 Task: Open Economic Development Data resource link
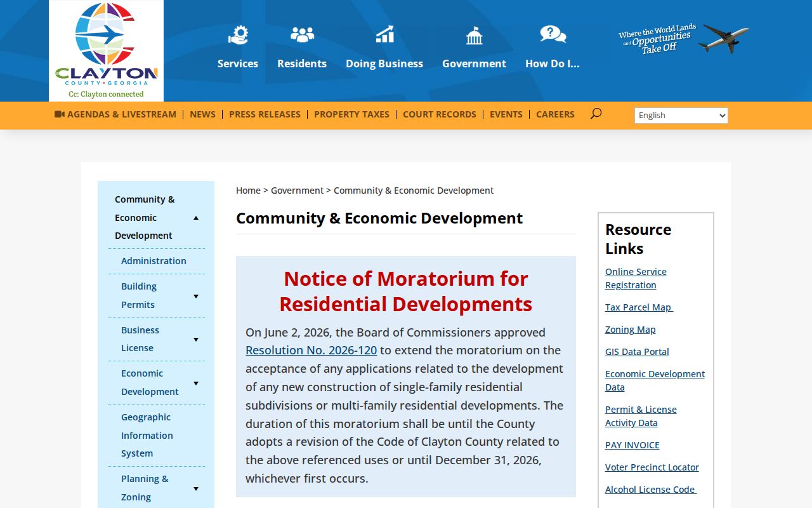coord(655,380)
